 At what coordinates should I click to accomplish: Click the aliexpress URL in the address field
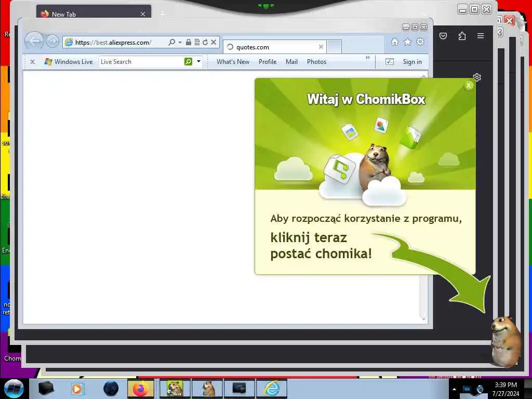point(113,43)
